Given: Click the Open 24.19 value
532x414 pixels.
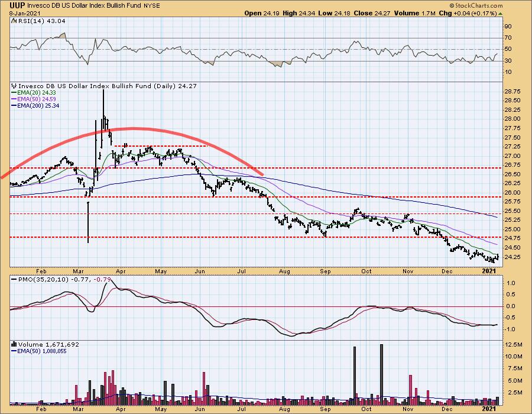Looking at the screenshot, I should 262,13.
